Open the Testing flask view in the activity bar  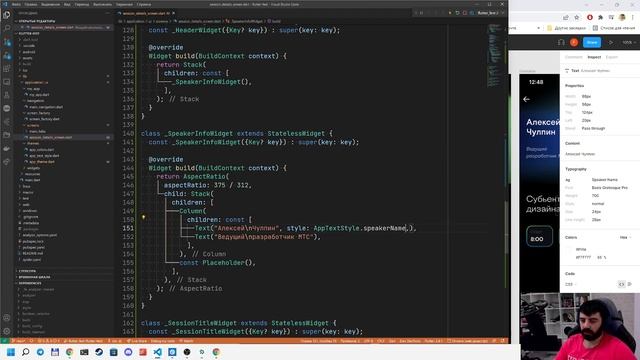point(7,95)
